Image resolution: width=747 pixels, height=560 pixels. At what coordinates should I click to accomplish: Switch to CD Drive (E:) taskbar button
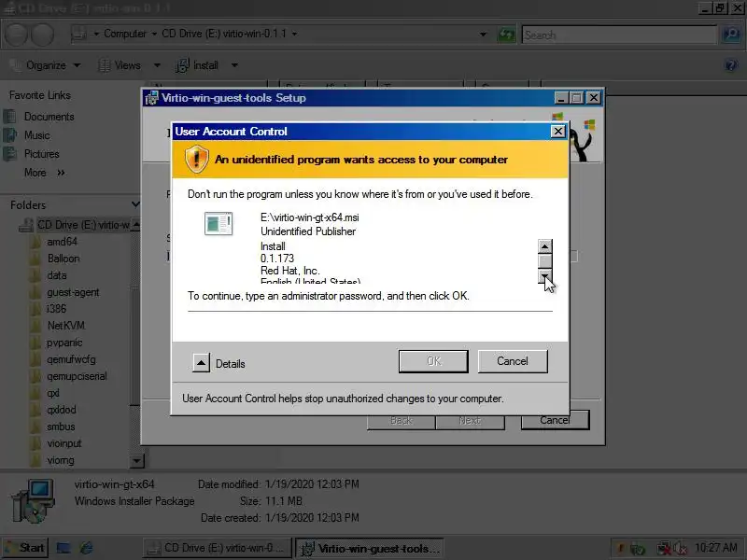(218, 548)
